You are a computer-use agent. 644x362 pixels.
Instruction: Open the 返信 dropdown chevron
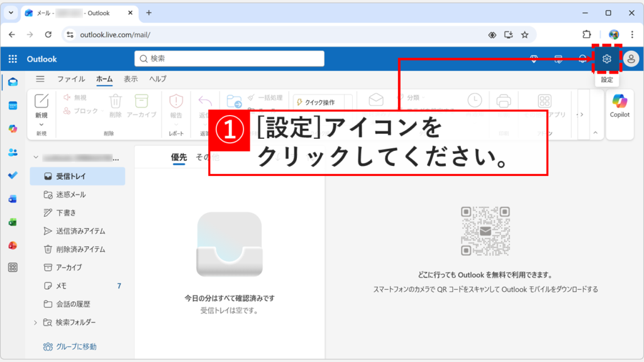click(x=204, y=123)
